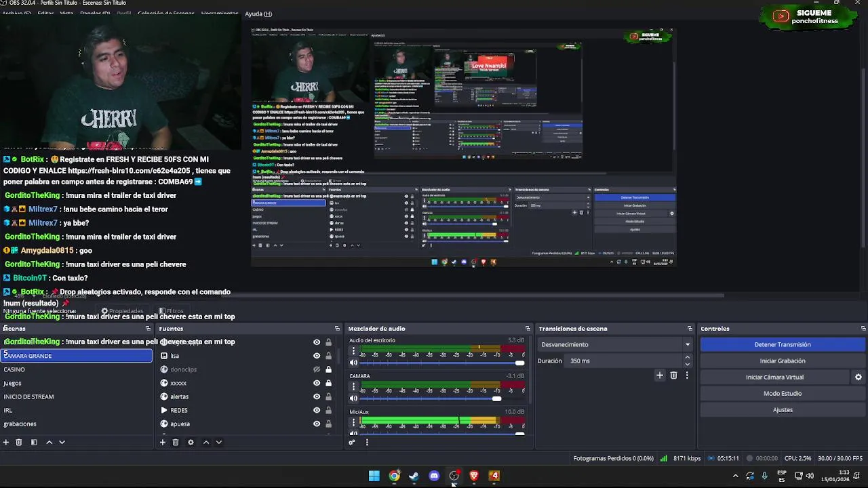Open the Archivo menu
This screenshot has width=868, height=488.
pos(16,14)
